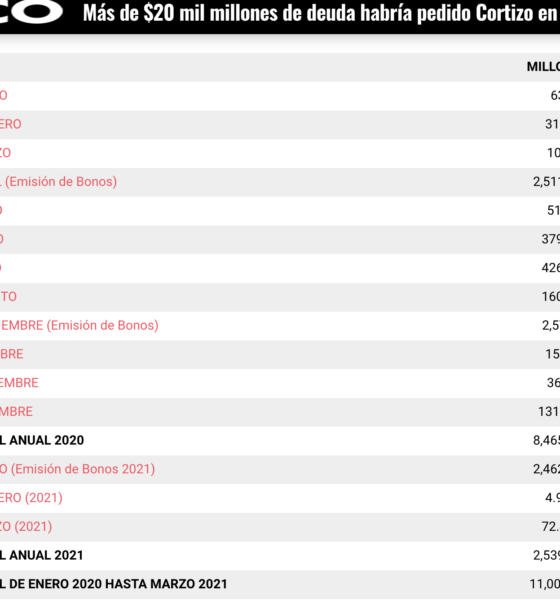Click the 'ZO (2021)' March row label
This screenshot has height=600, width=560.
coord(26,527)
